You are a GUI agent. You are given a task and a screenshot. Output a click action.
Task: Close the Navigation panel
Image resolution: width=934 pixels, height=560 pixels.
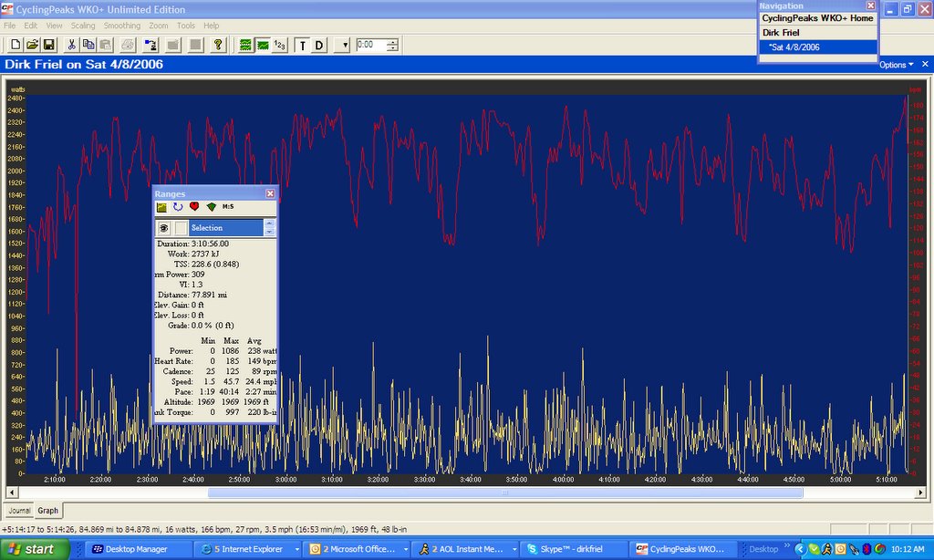[870, 5]
